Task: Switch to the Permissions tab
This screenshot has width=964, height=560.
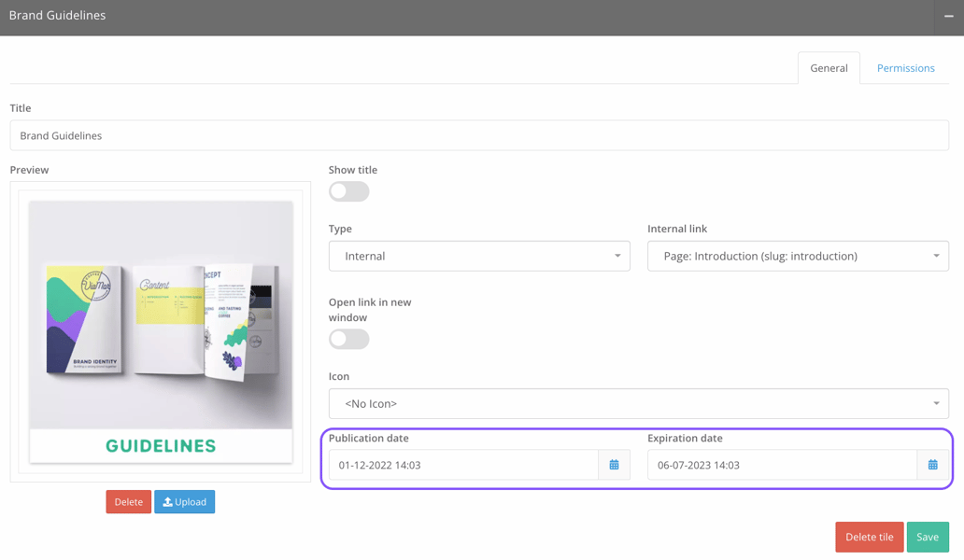Action: coord(905,67)
